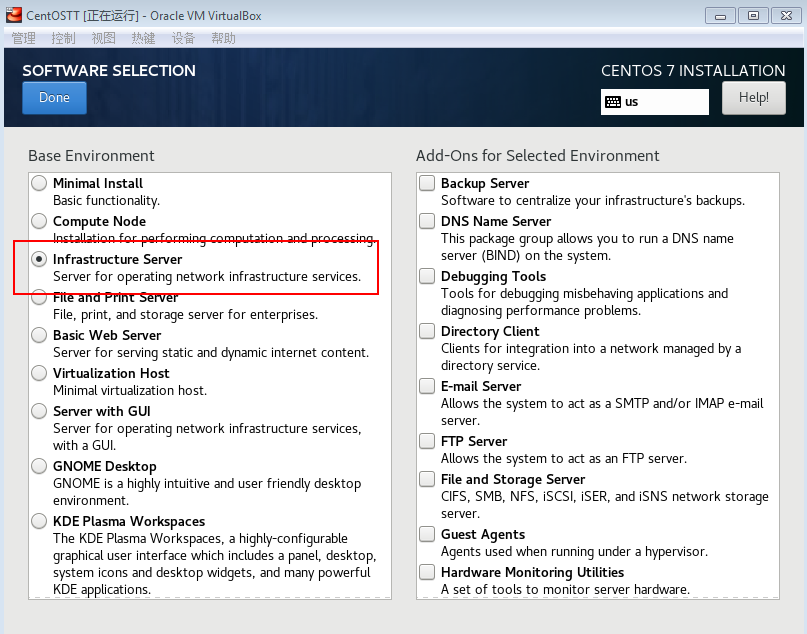Select the Basic Web Server radio button
Image resolution: width=807 pixels, height=634 pixels.
pos(39,336)
